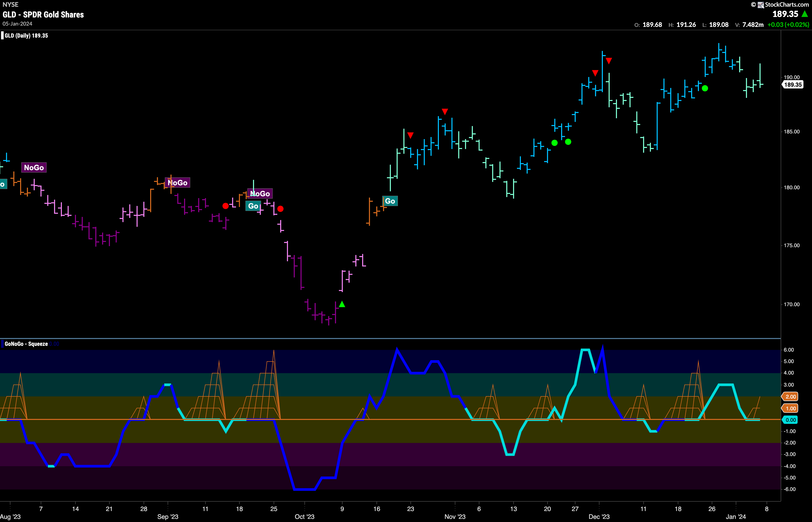This screenshot has height=522, width=812.
Task: Click the NYSE exchange label
Action: tap(10, 4)
